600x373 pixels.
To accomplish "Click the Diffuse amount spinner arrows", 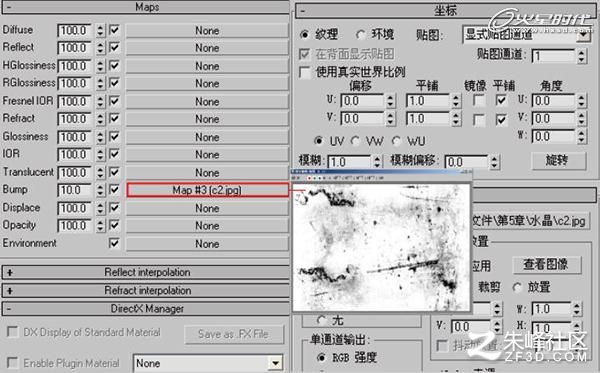I will point(100,30).
